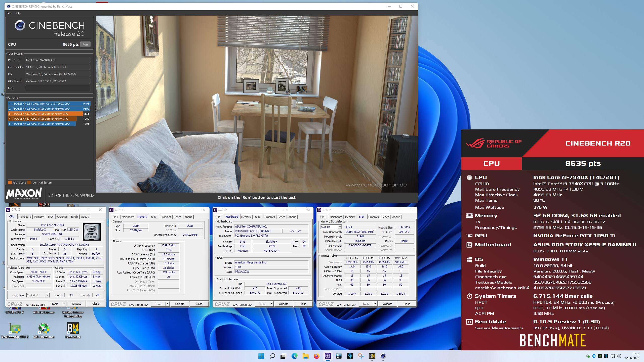This screenshot has width=644, height=362.
Task: Open Mainboard tab in CPU-Z CPU window
Action: coord(25,217)
